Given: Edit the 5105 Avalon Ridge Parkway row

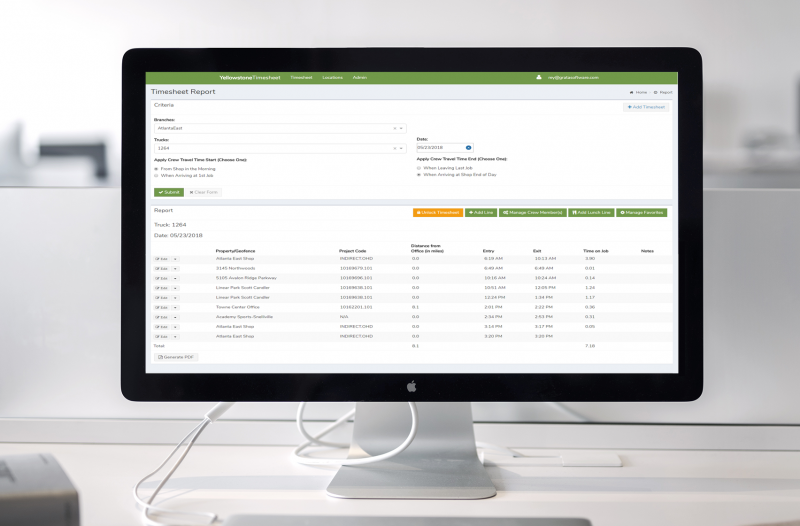Looking at the screenshot, I should point(162,279).
